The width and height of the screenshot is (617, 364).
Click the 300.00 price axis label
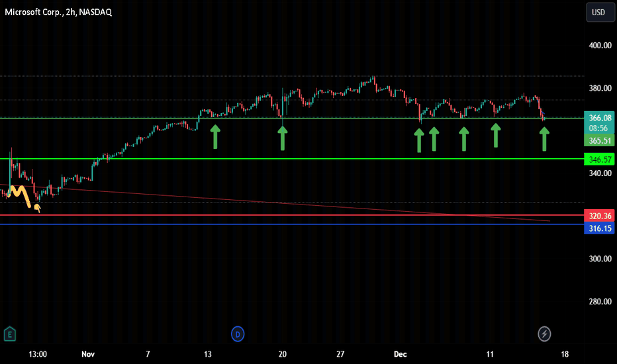click(x=600, y=259)
